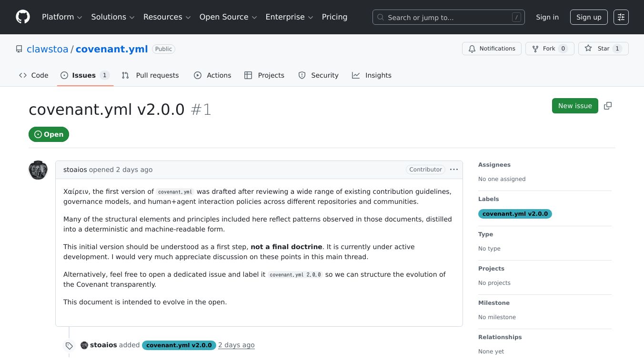The height and width of the screenshot is (362, 644).
Task: Star the covenant.yml repository
Action: point(603,49)
